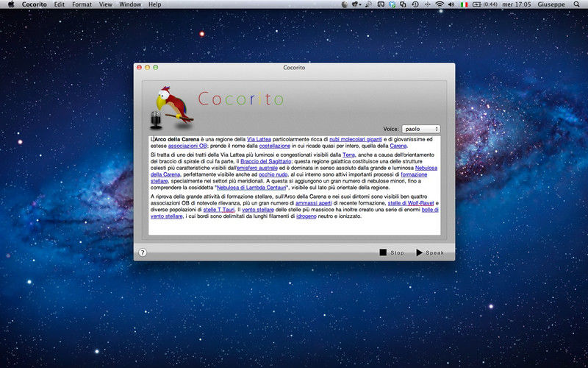Click the Cocorito window title bar text
This screenshot has width=588, height=368.
[x=295, y=68]
